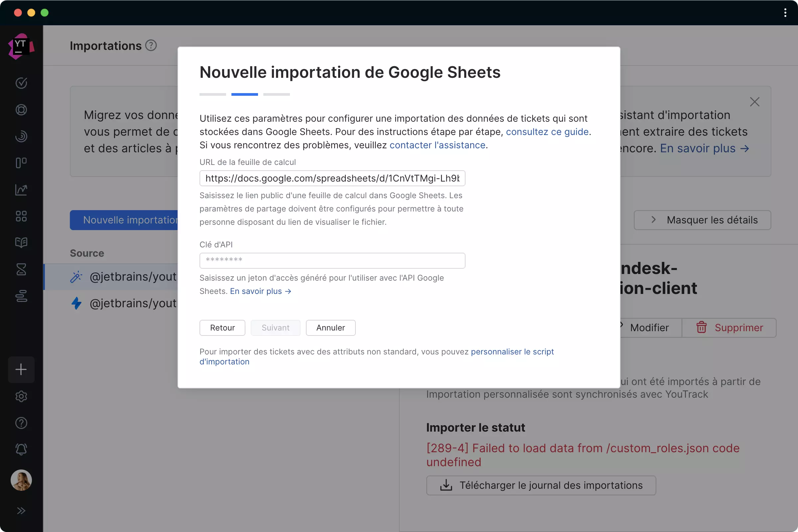
Task: Collapse details via Masquer les détails
Action: [702, 220]
